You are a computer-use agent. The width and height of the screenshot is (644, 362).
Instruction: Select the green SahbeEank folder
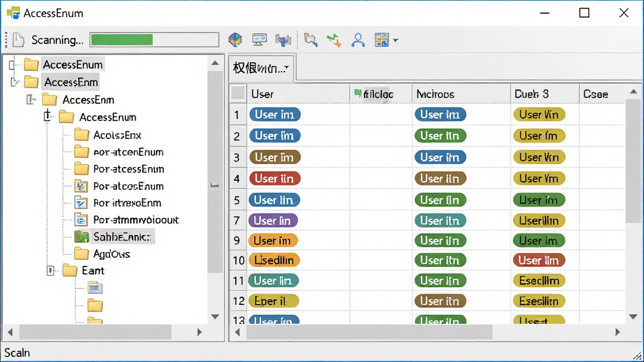(x=113, y=237)
